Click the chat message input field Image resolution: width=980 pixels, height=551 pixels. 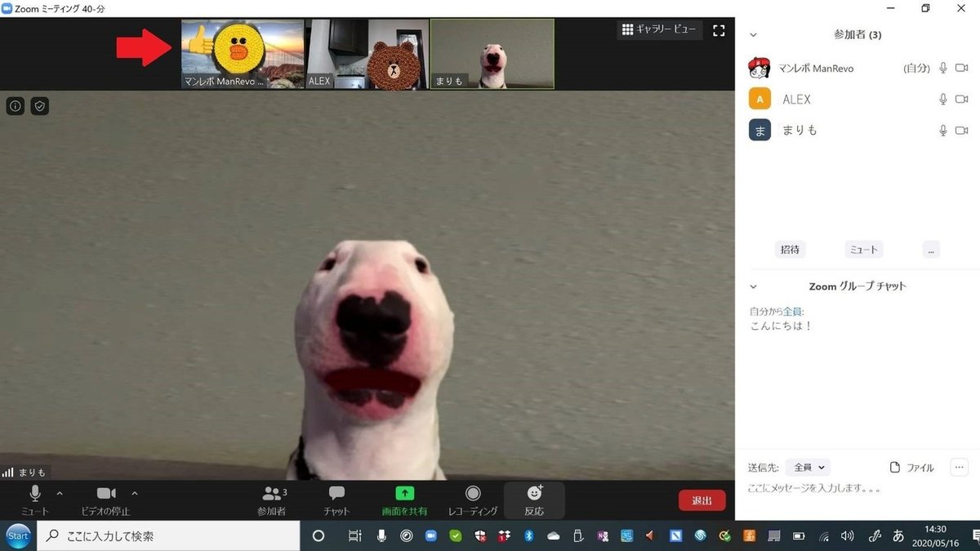coord(857,489)
